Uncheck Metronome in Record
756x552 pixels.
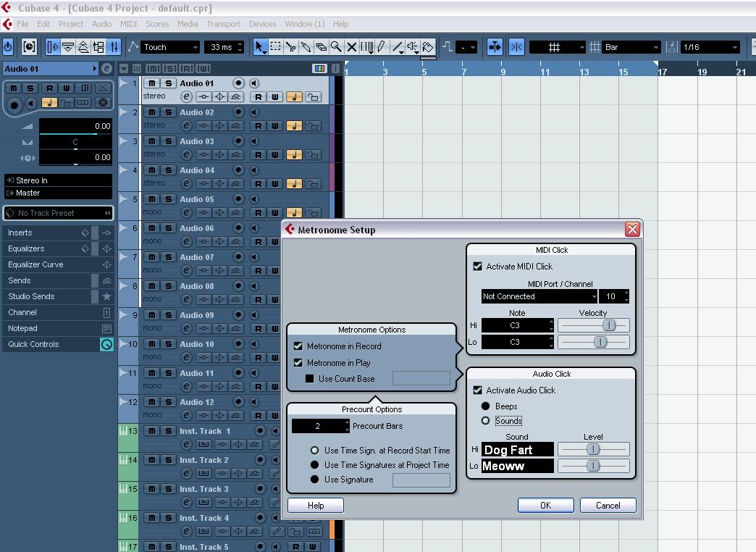coord(298,346)
